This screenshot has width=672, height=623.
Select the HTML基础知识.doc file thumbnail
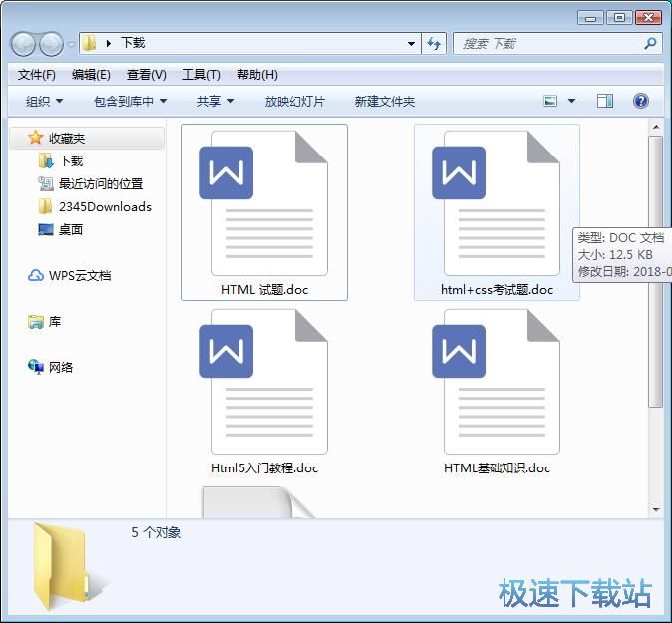497,382
